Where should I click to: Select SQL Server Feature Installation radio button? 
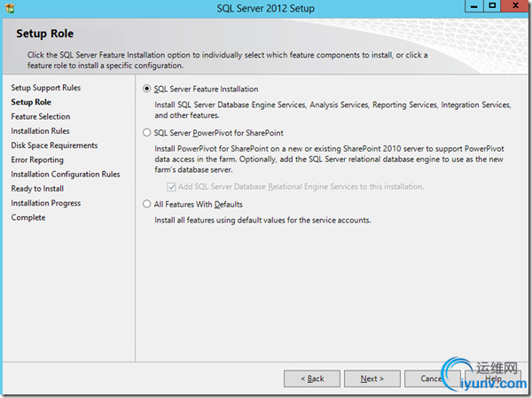click(x=146, y=89)
